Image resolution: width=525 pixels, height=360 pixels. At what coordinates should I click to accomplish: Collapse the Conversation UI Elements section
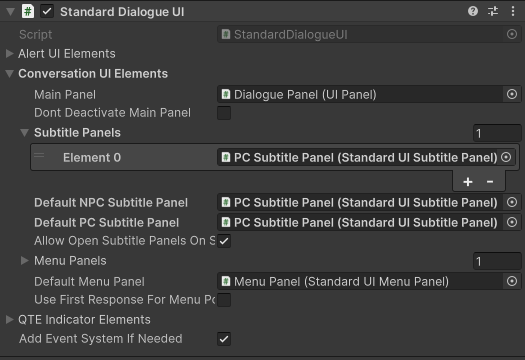pyautogui.click(x=10, y=74)
